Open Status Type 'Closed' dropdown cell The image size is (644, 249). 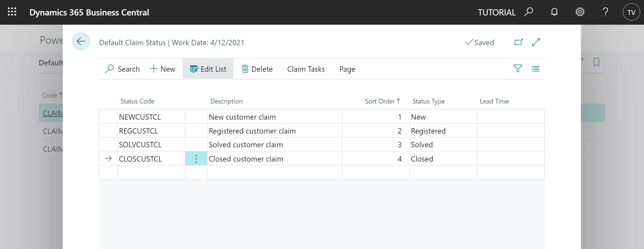tap(443, 159)
